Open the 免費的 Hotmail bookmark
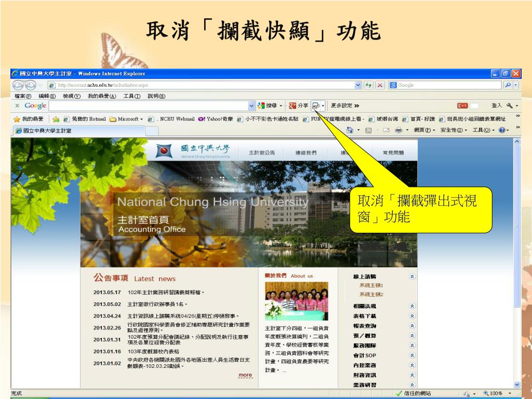The height and width of the screenshot is (399, 532). point(85,119)
